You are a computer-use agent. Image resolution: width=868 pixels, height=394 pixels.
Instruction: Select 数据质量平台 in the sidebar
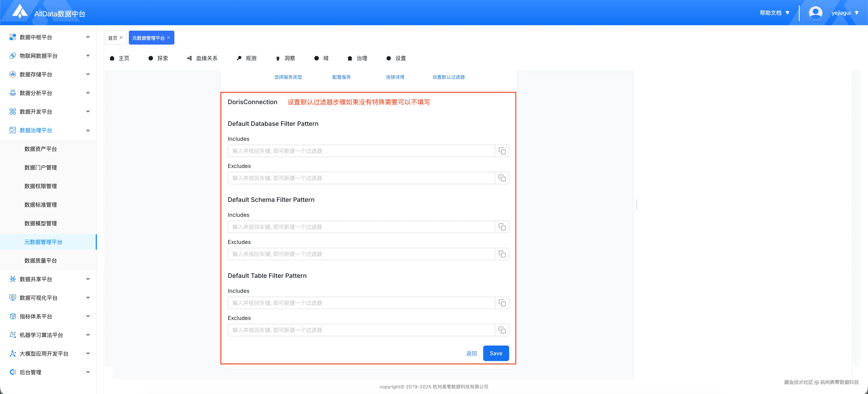pyautogui.click(x=40, y=260)
